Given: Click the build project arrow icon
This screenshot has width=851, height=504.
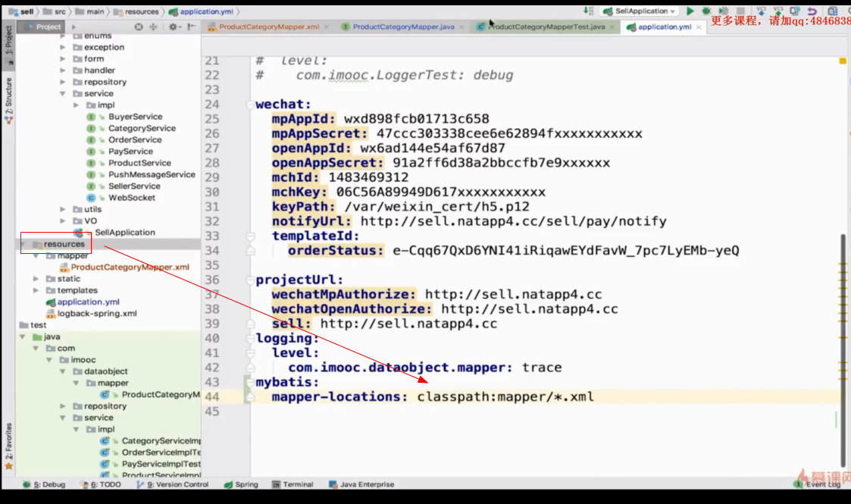Looking at the screenshot, I should pos(588,11).
